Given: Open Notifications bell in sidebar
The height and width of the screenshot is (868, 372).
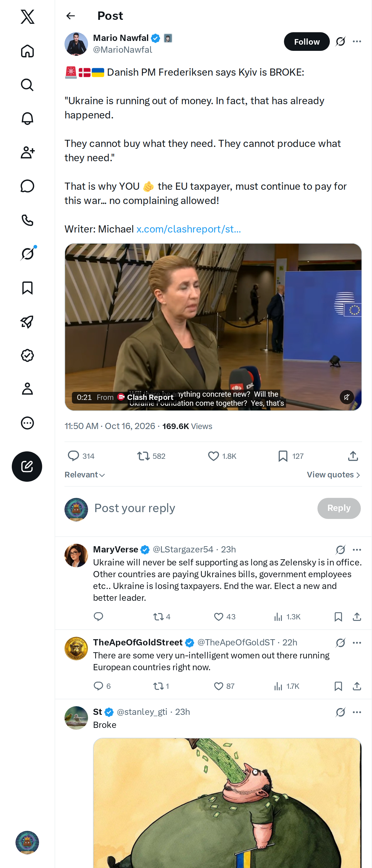Looking at the screenshot, I should 27,119.
